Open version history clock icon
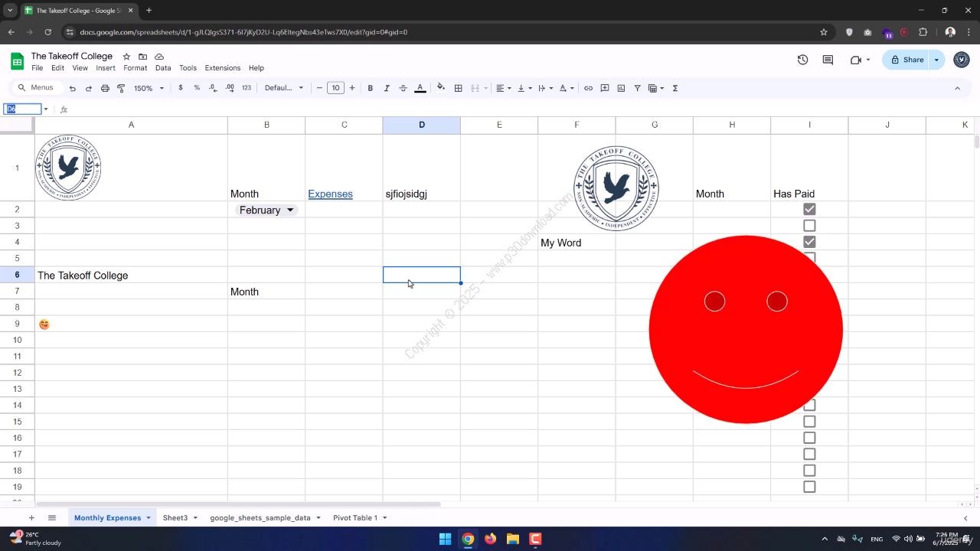The height and width of the screenshot is (551, 980). point(802,60)
